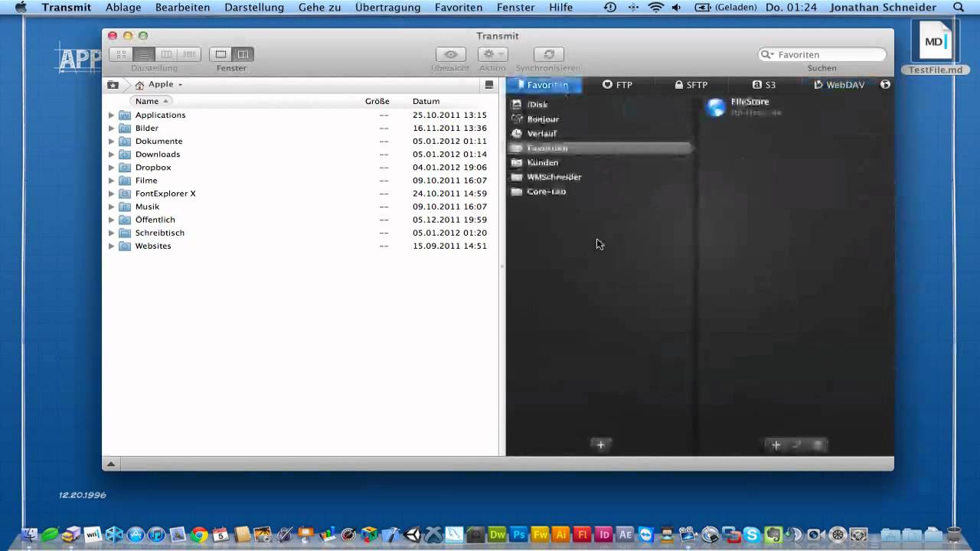Image resolution: width=980 pixels, height=551 pixels.
Task: Select dual-pane Fenster layout
Action: [243, 54]
